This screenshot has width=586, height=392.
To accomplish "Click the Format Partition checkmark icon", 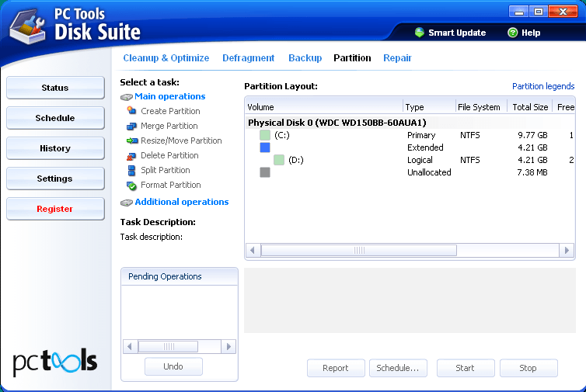I will click(x=131, y=186).
